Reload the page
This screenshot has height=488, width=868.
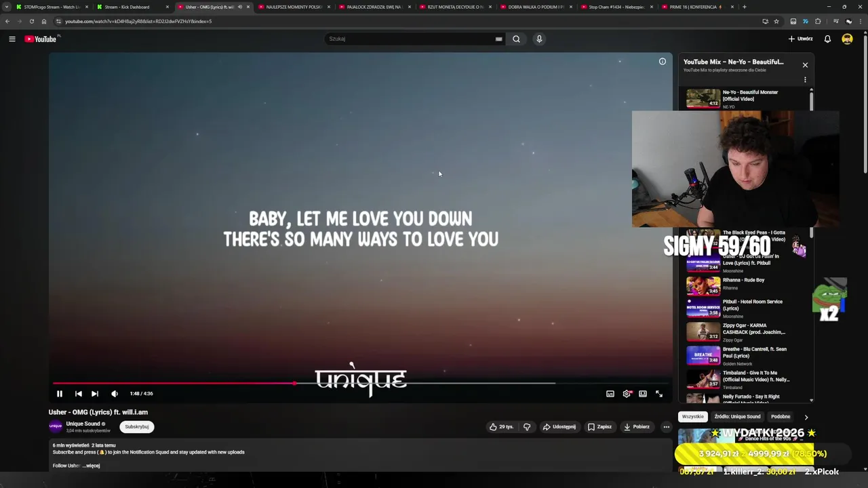31,21
